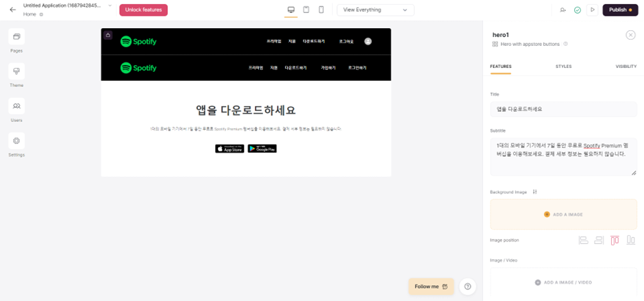Run the app preview play button

tap(592, 10)
